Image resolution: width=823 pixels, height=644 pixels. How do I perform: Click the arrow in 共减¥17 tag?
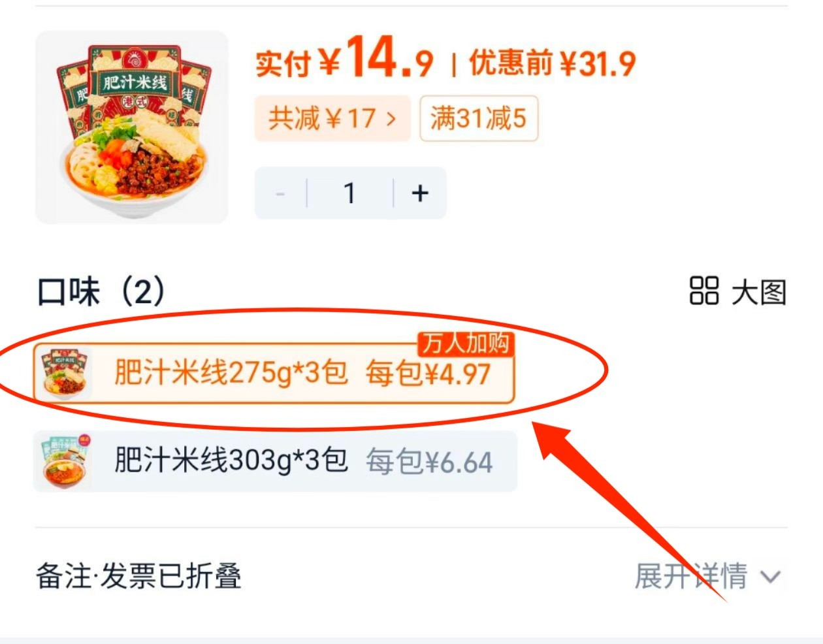(391, 119)
